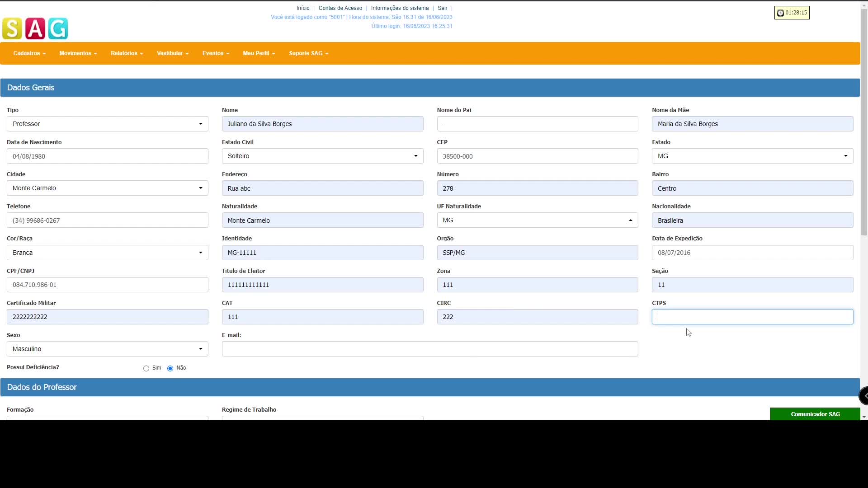Open the Comunicador SAG button
Screen dimensions: 868x488
(815, 414)
